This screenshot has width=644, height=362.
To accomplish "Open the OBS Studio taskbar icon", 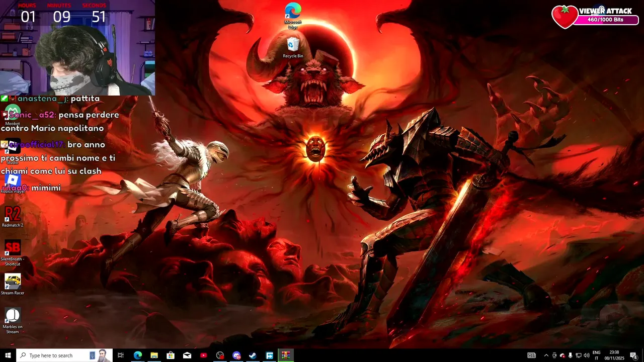I will pos(220,355).
